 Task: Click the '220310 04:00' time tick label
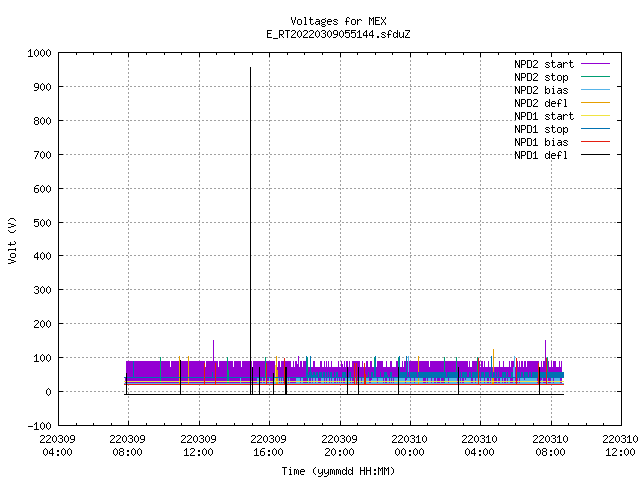[480, 446]
